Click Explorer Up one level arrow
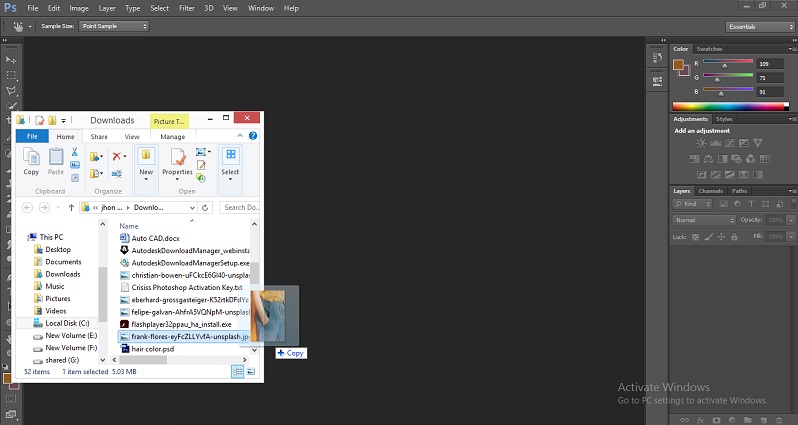The width and height of the screenshot is (798, 425). click(x=71, y=208)
